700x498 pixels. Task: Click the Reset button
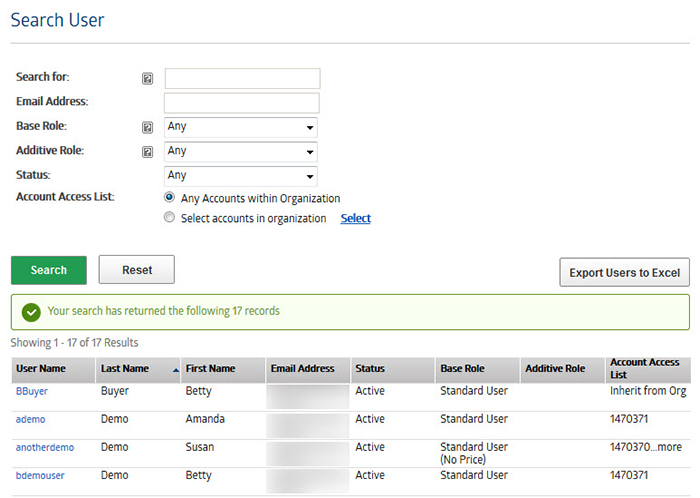click(137, 270)
